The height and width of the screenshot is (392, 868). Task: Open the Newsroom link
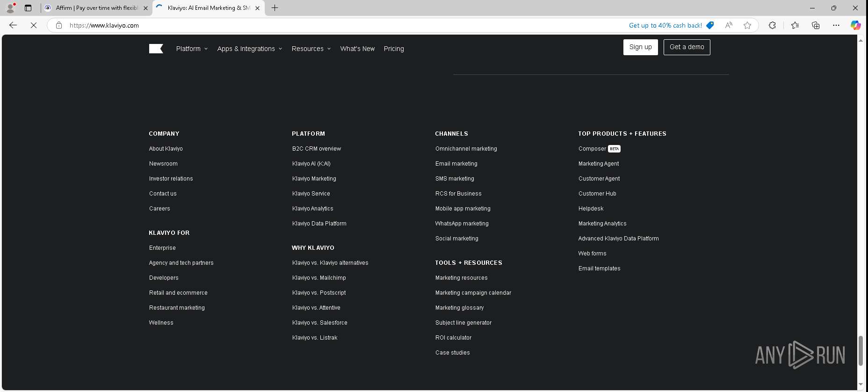pyautogui.click(x=163, y=164)
